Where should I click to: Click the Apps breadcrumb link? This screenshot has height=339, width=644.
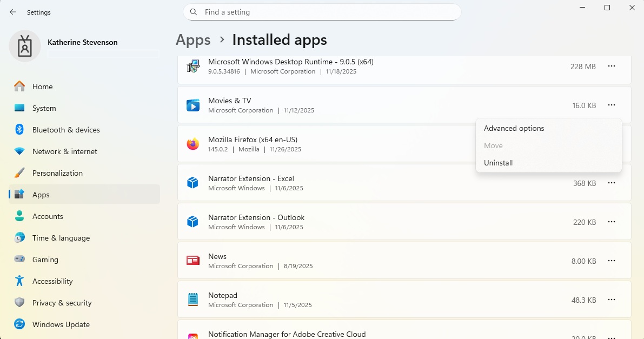coord(193,39)
